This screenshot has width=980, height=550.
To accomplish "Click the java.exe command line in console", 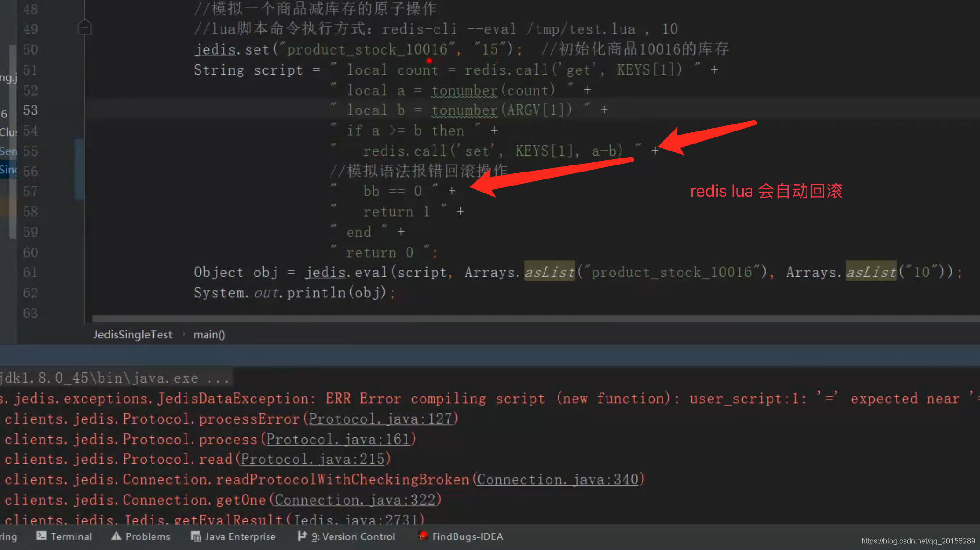I will pos(115,378).
